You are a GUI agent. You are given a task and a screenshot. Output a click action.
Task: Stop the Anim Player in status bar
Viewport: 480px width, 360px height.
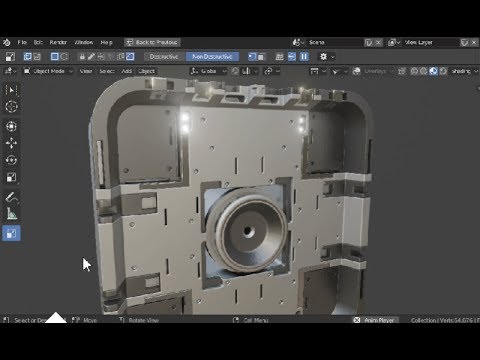[357, 320]
